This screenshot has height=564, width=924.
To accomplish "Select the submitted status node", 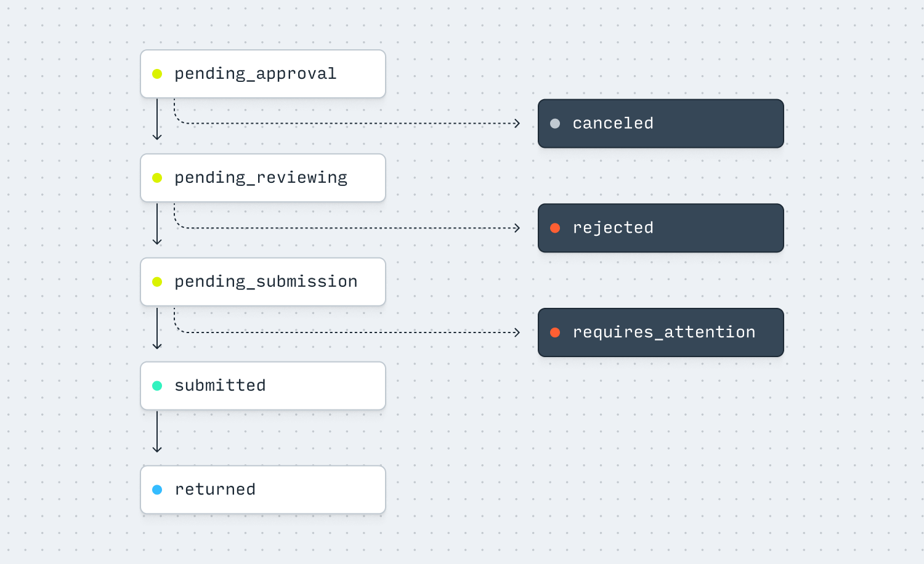I will pyautogui.click(x=263, y=386).
